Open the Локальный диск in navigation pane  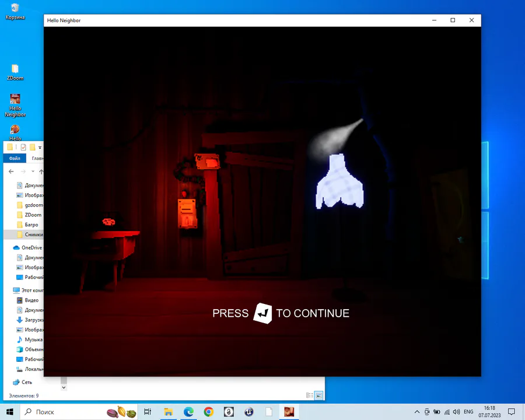click(30, 369)
